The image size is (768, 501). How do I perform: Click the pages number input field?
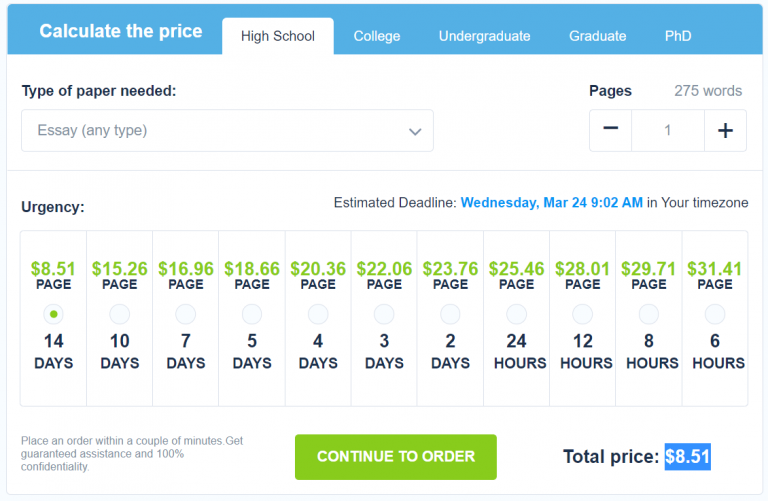[x=668, y=130]
